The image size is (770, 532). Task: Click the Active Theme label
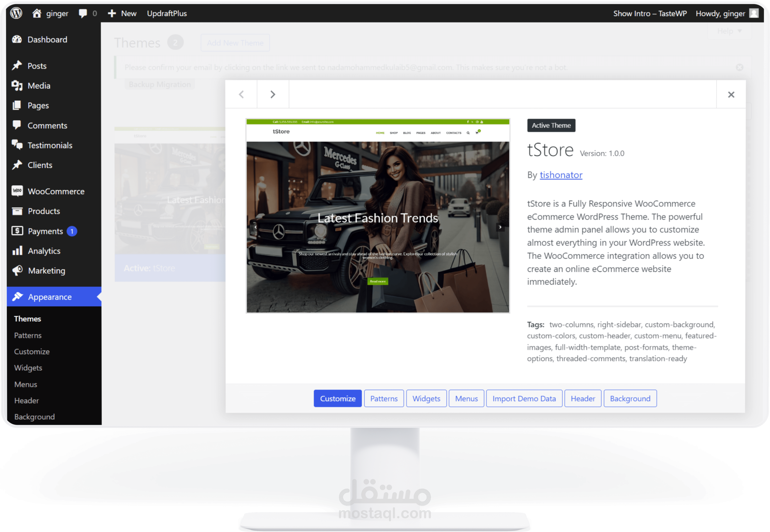click(x=551, y=125)
